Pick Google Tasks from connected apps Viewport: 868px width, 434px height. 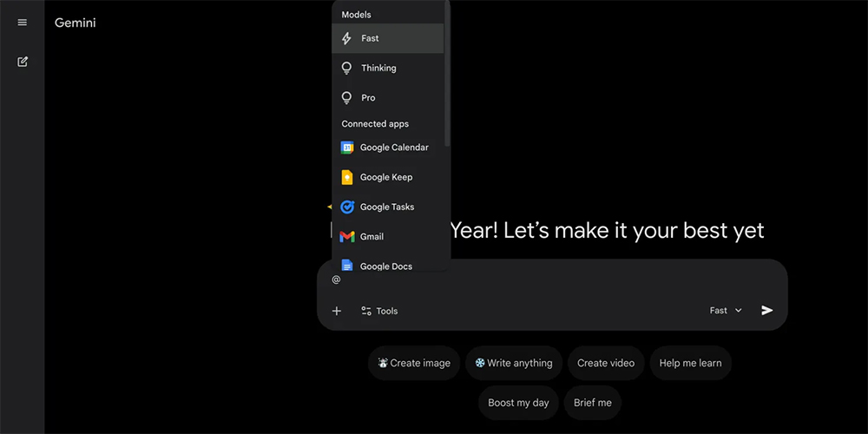point(387,207)
